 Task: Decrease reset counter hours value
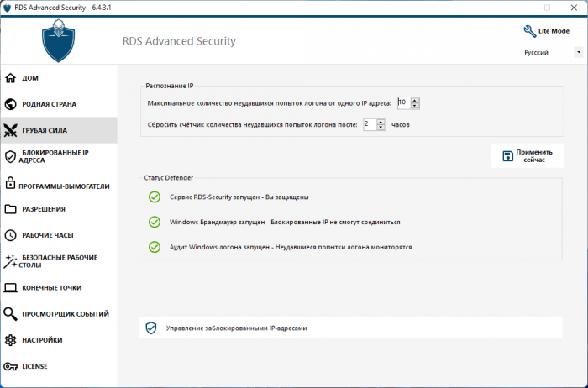[x=381, y=128]
